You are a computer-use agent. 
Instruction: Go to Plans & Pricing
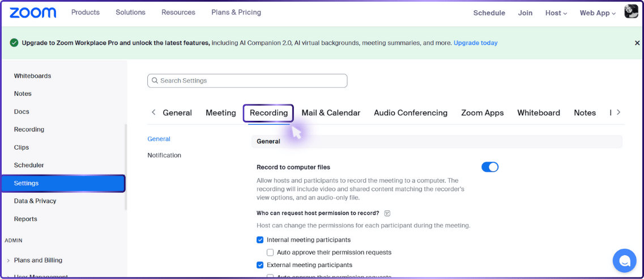[236, 12]
